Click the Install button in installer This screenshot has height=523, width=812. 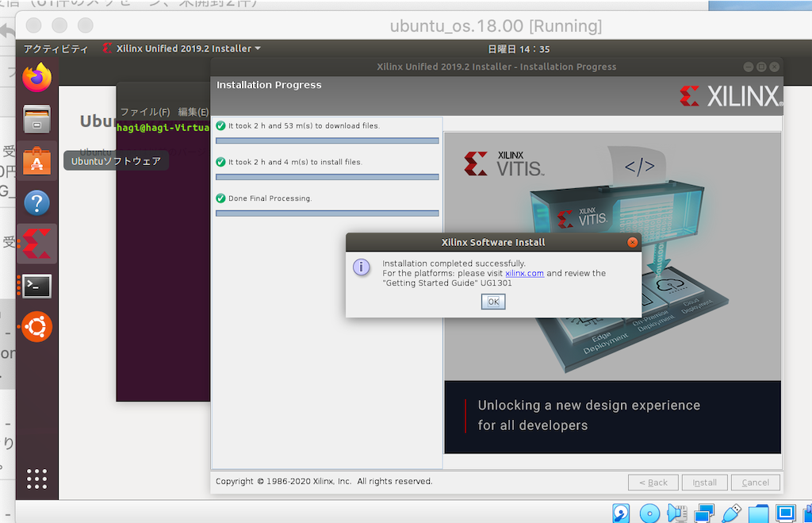(705, 483)
